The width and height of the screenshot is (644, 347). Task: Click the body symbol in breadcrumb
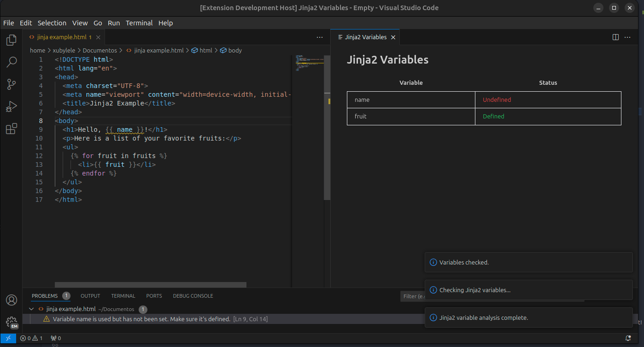[231, 51]
